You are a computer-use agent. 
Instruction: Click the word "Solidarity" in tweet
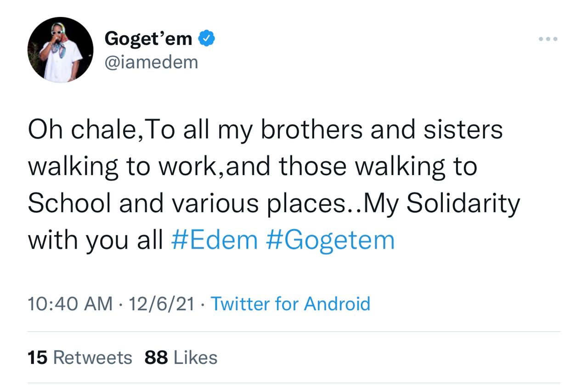click(x=463, y=204)
